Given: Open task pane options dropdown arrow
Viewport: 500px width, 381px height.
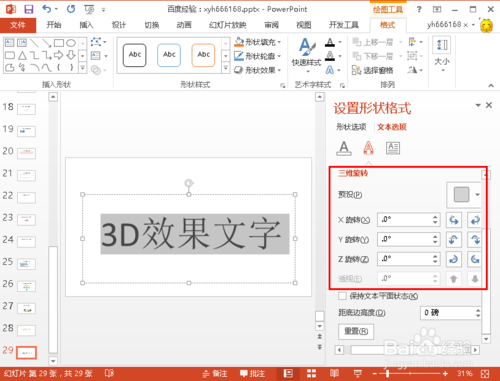Looking at the screenshot, I should 478,105.
